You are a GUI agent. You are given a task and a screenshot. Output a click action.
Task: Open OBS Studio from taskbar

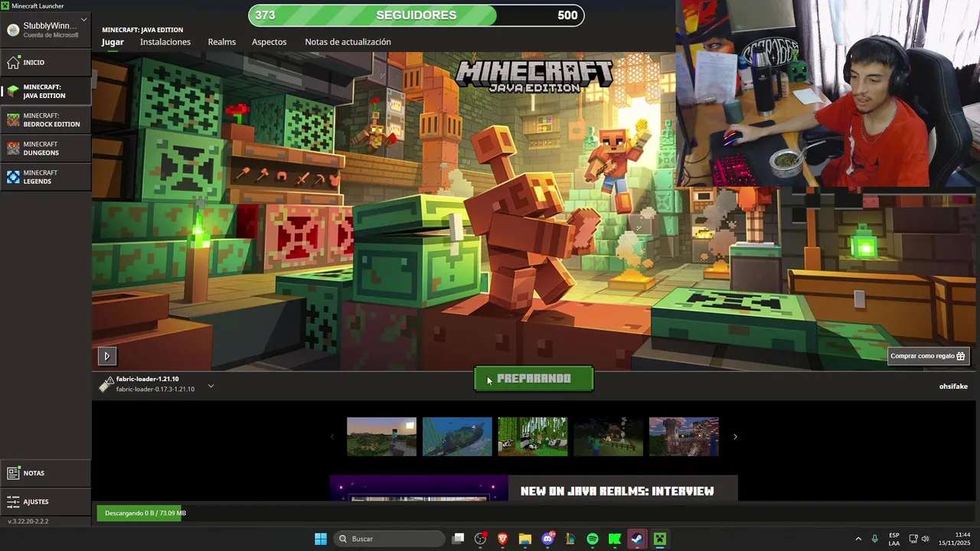point(480,539)
